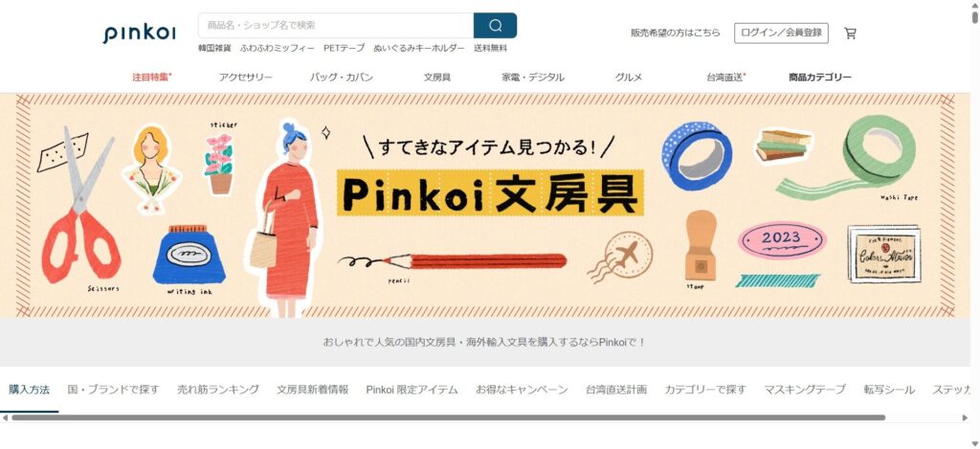980x449 pixels.
Task: Expand the 商品カテゴリー menu
Action: click(820, 78)
